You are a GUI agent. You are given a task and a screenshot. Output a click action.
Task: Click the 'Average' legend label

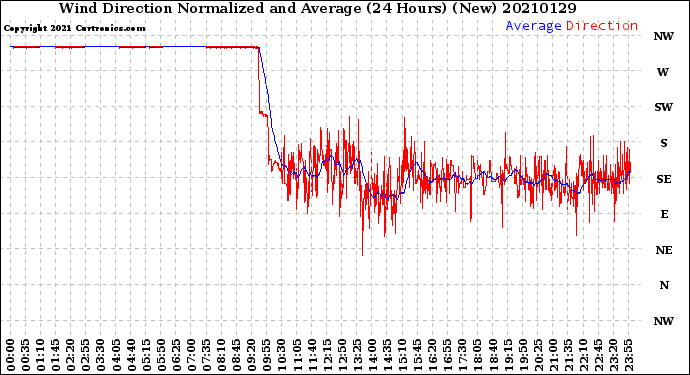(533, 26)
